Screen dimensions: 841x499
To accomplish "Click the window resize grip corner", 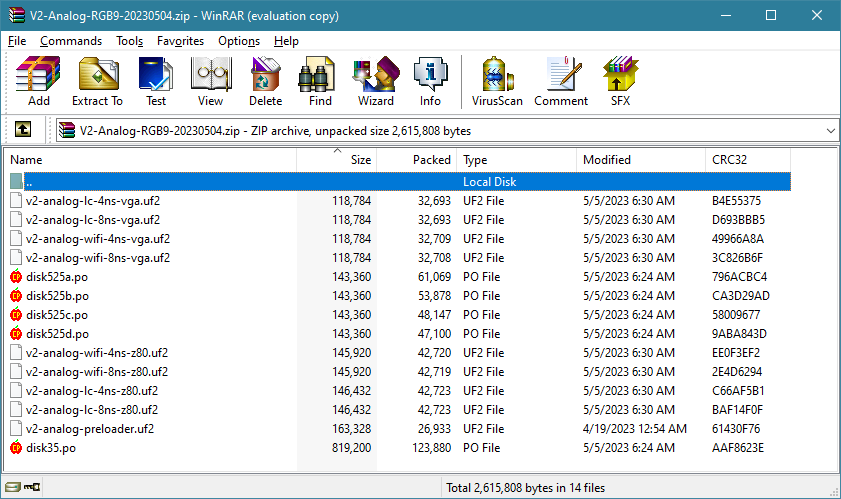I will pos(833,491).
